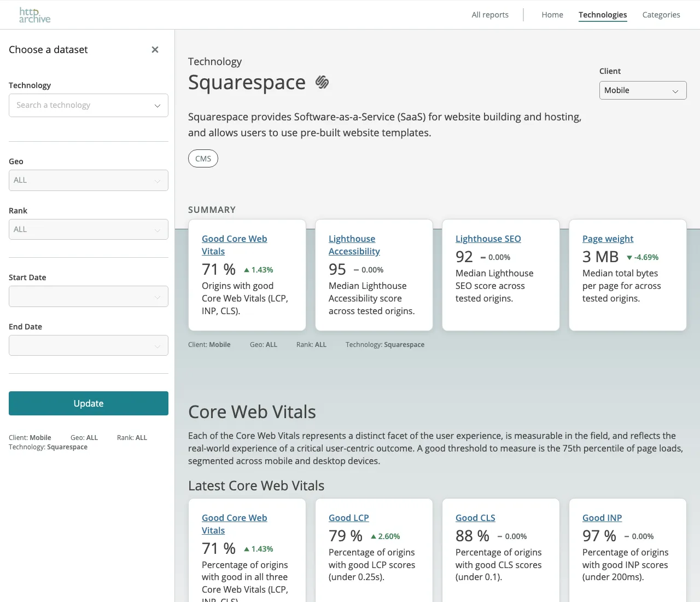Close the Choose a dataset panel

pyautogui.click(x=155, y=50)
